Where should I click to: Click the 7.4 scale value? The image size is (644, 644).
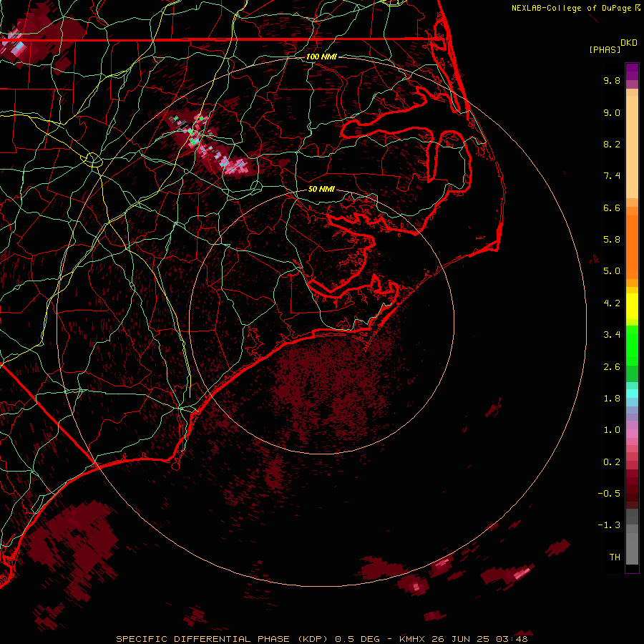click(x=612, y=176)
